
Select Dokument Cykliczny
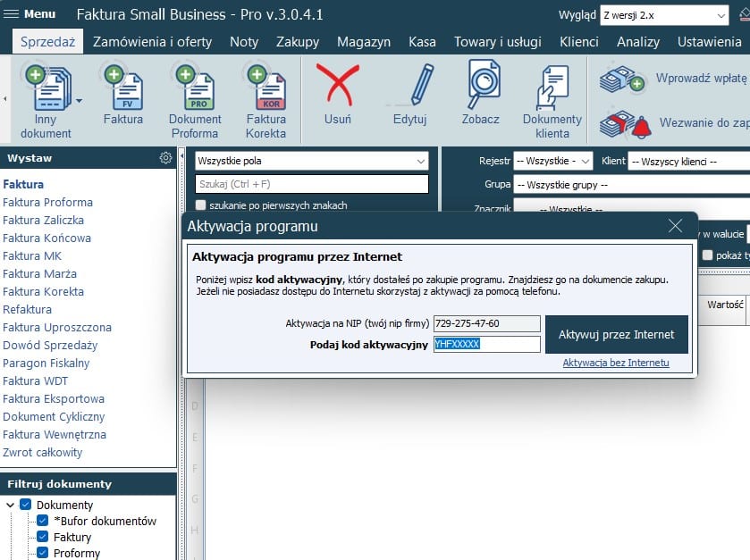tap(54, 417)
